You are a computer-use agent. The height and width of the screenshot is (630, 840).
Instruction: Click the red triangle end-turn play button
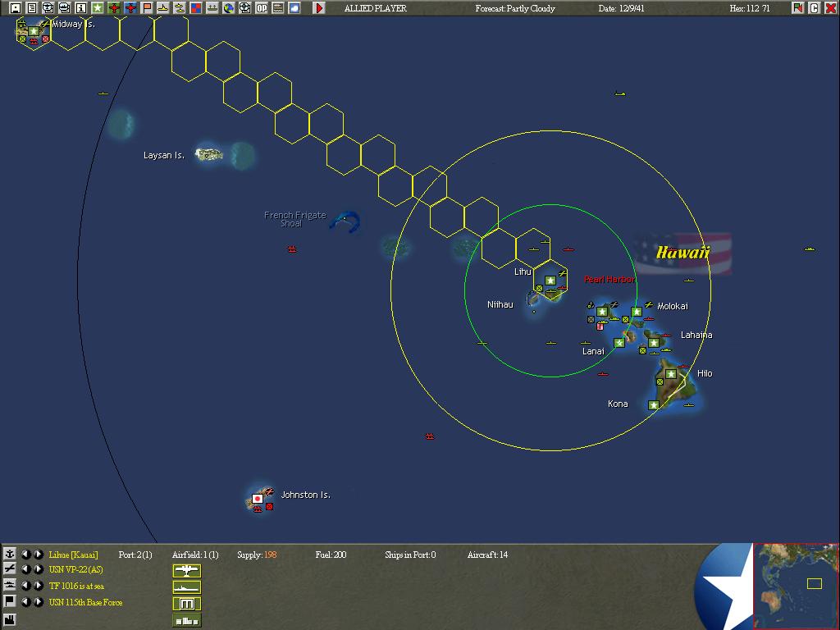coord(319,8)
